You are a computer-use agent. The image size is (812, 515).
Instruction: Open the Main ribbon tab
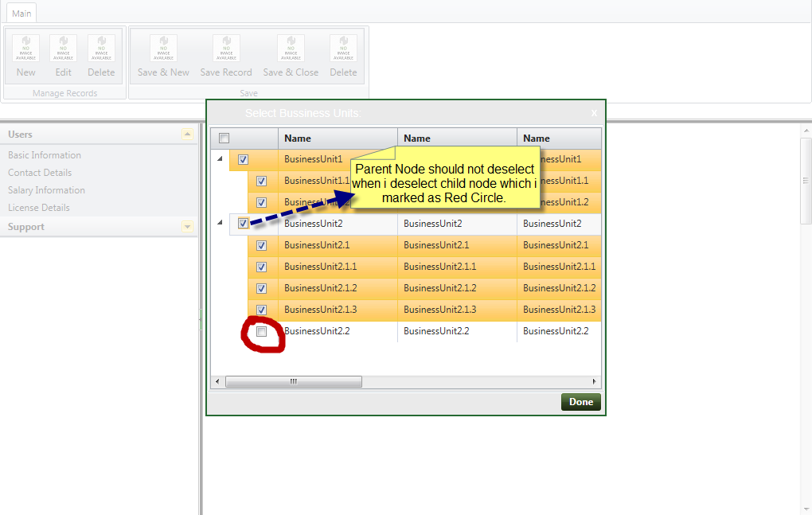click(21, 14)
